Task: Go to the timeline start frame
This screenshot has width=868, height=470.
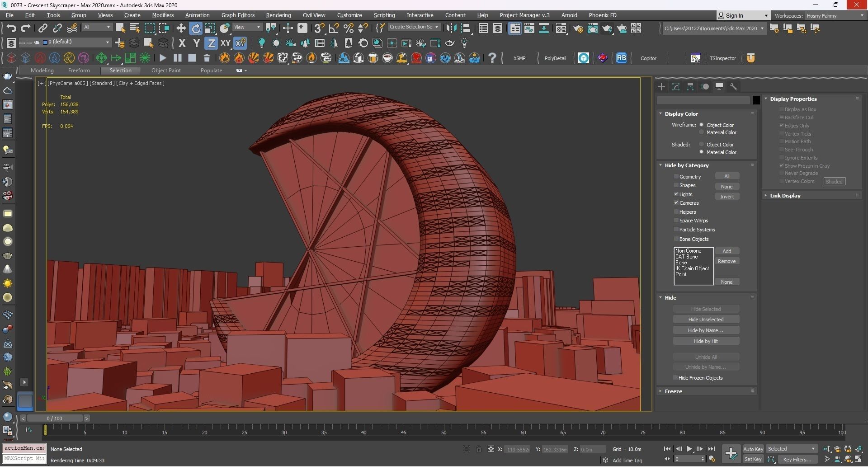Action: tap(667, 449)
